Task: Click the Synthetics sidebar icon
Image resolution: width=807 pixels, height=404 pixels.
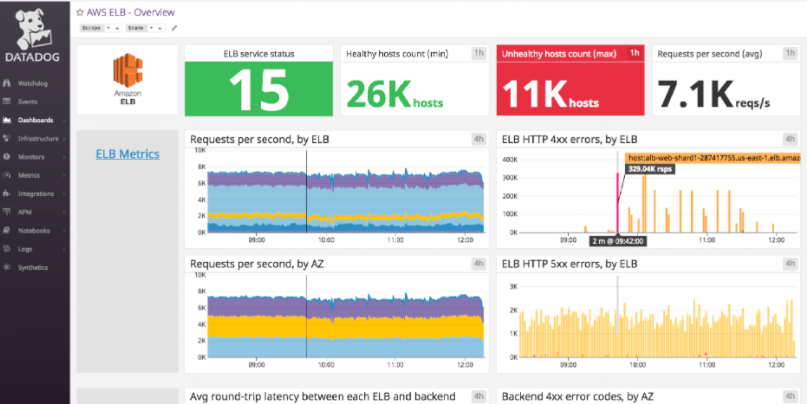Action: pyautogui.click(x=7, y=268)
